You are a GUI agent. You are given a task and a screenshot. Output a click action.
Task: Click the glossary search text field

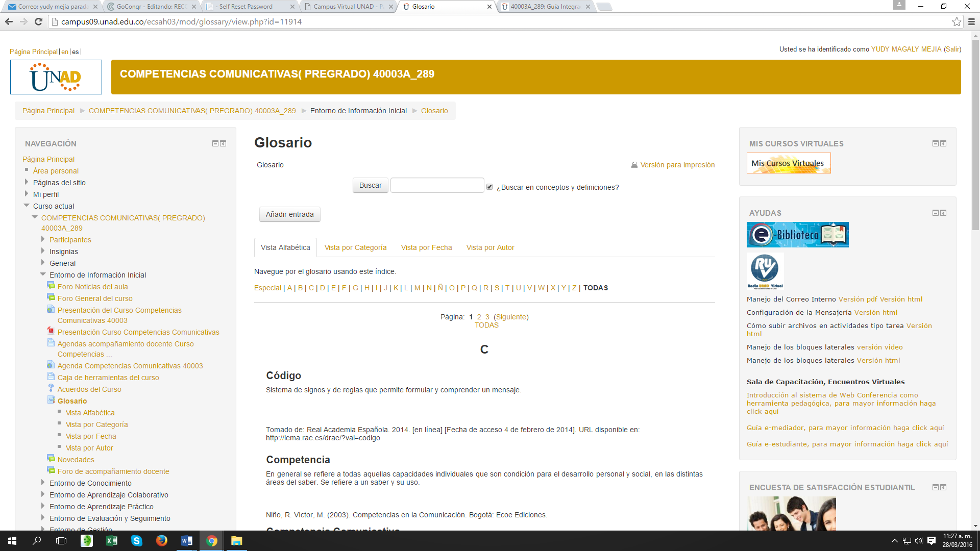(437, 185)
